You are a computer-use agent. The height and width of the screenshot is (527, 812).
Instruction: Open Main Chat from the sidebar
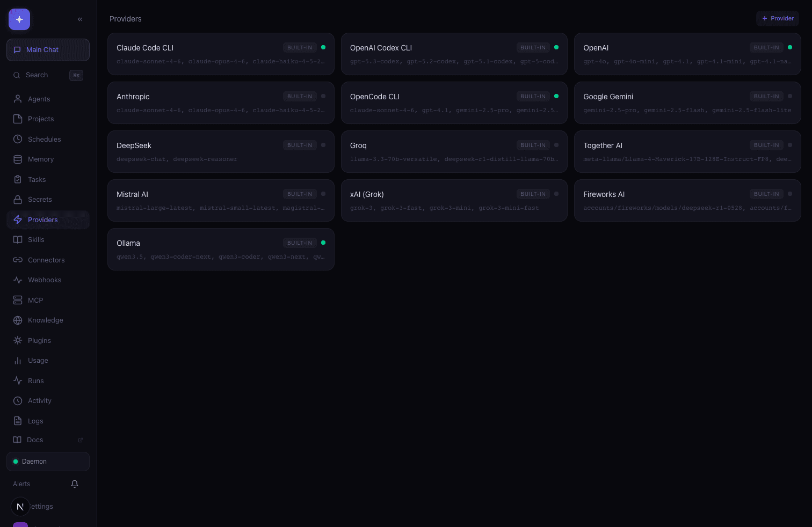point(48,50)
